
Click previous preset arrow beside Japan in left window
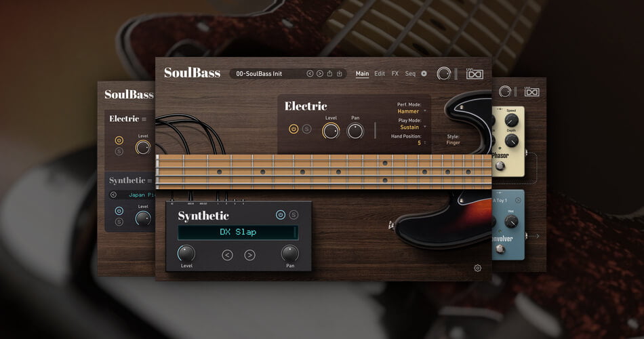tap(114, 195)
